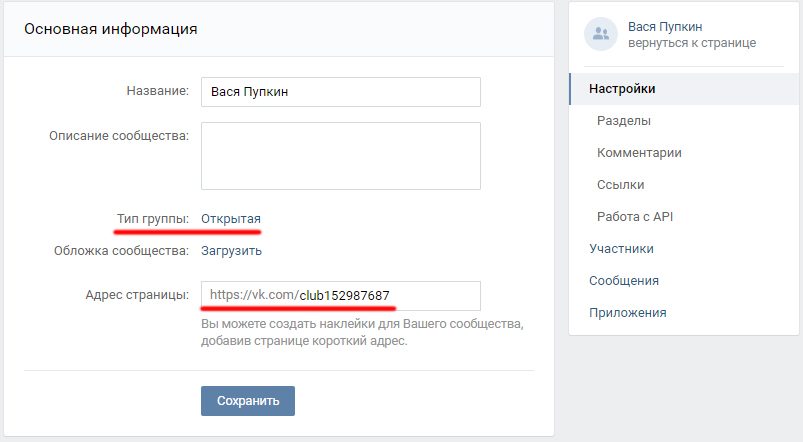803x442 pixels.
Task: Click the community avatar icon beside Вася Пупкин
Action: point(601,34)
